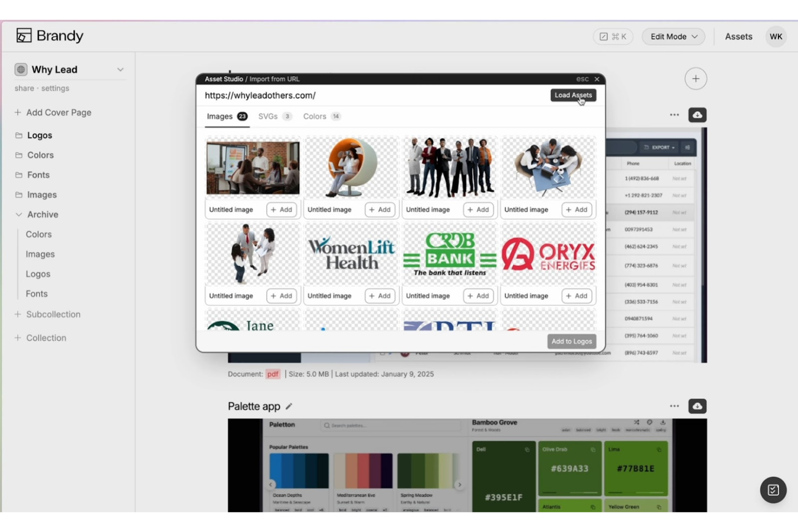Add the meeting room photo image
The width and height of the screenshot is (798, 532).
pos(281,210)
